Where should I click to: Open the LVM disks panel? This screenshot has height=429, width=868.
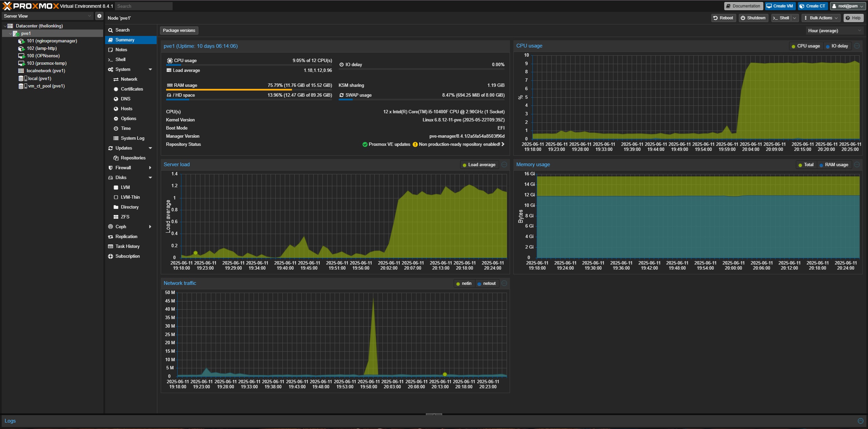[131, 187]
